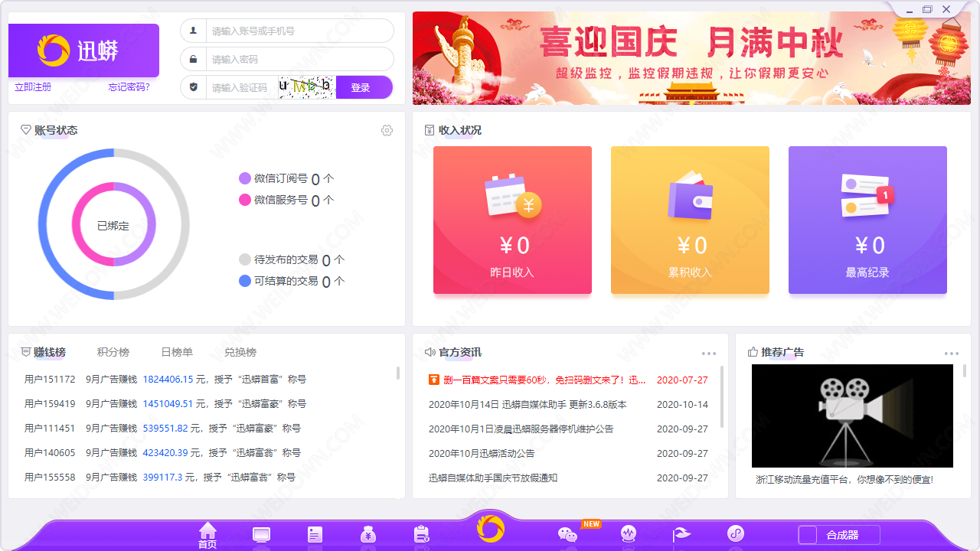Image resolution: width=980 pixels, height=551 pixels.
Task: Open the WeChat icon marked NEW
Action: 567,534
